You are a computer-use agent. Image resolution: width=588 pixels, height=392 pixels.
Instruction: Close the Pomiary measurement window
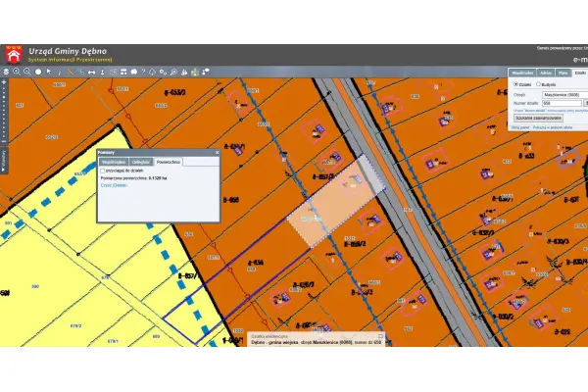(217, 152)
